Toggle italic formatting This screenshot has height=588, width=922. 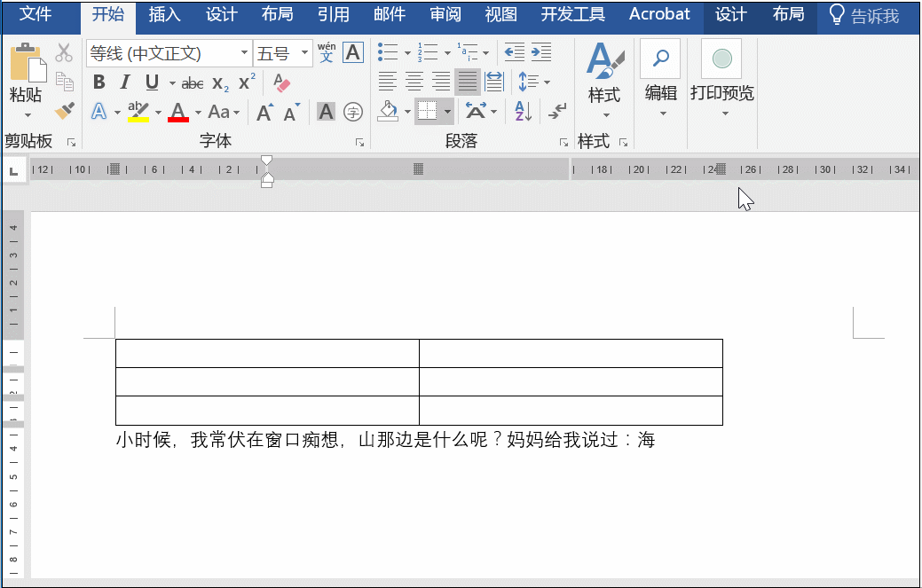pyautogui.click(x=123, y=82)
